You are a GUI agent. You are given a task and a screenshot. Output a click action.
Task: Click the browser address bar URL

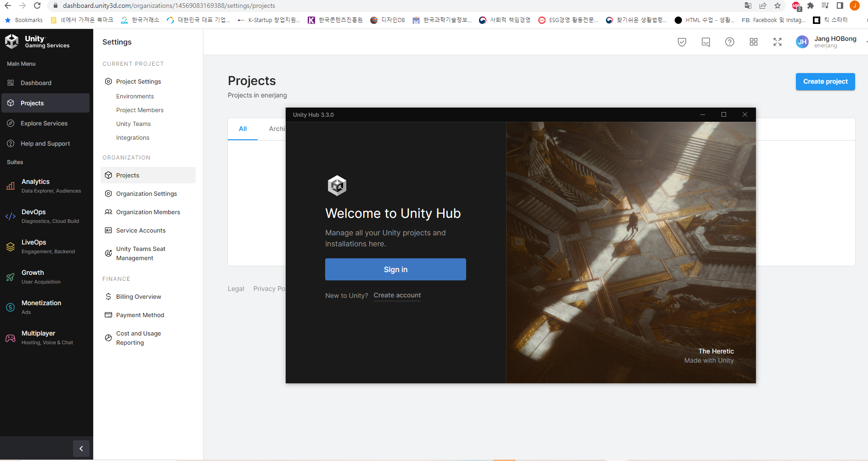tap(169, 6)
